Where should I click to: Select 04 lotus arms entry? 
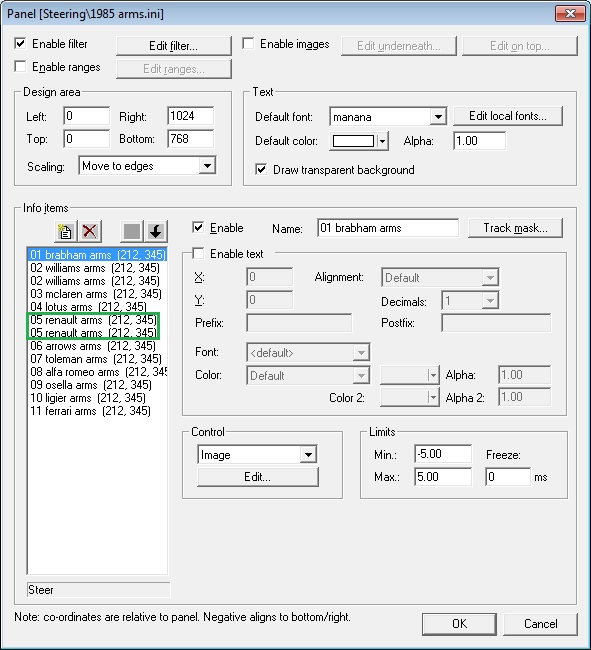97,307
